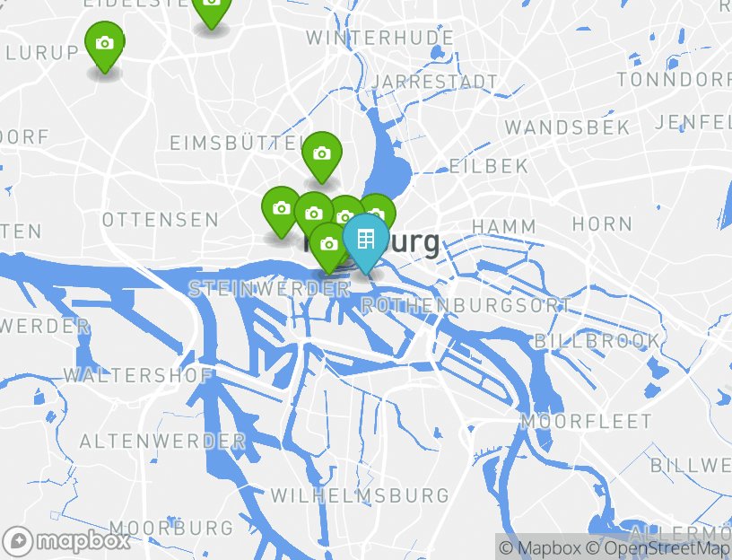Click the Rothenburgsort district label
This screenshot has width=732, height=560.
(466, 306)
